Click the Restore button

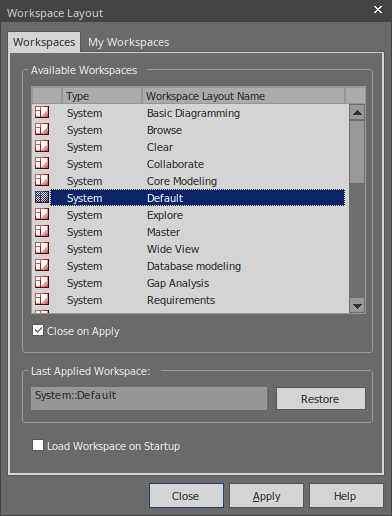point(321,399)
